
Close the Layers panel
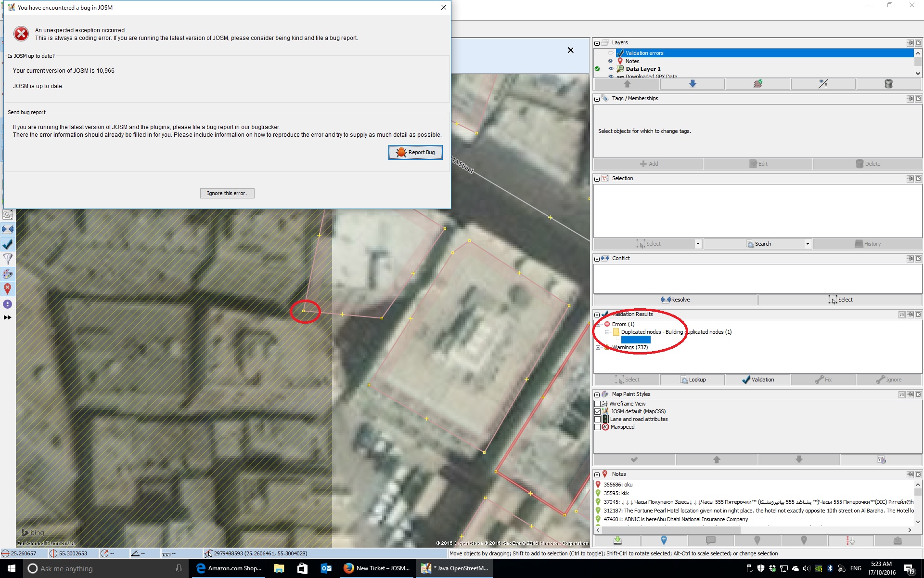[x=918, y=43]
